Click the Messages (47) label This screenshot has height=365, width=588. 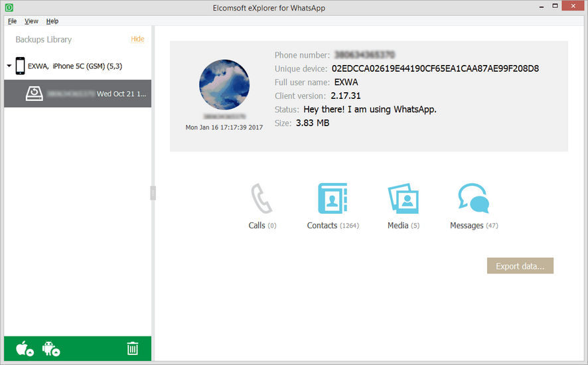coord(474,226)
